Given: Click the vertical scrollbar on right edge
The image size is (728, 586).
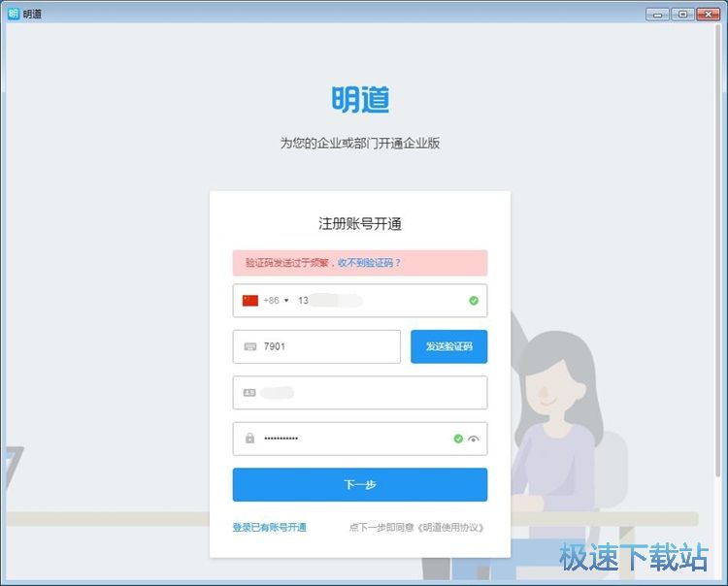Looking at the screenshot, I should click(718, 250).
